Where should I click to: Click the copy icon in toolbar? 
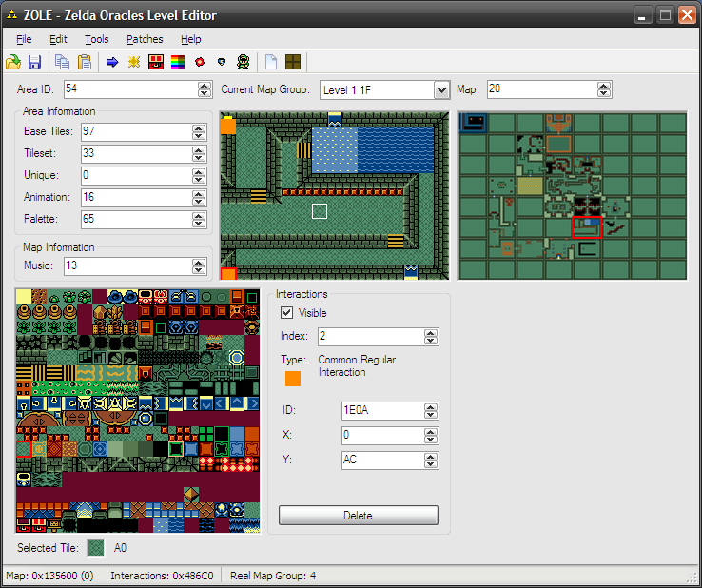click(x=63, y=63)
